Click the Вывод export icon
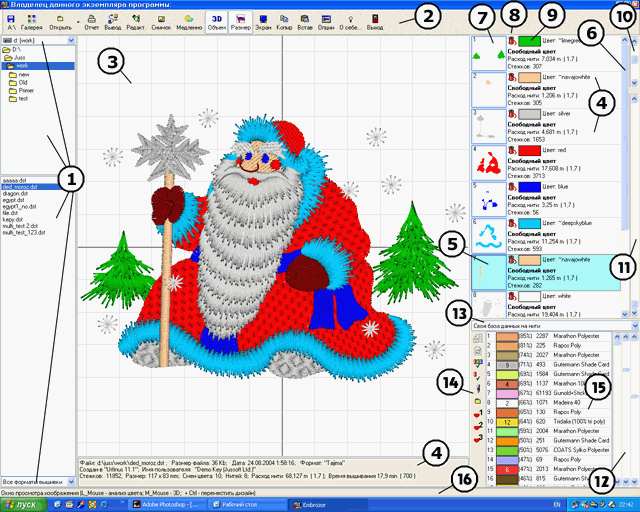 (113, 22)
